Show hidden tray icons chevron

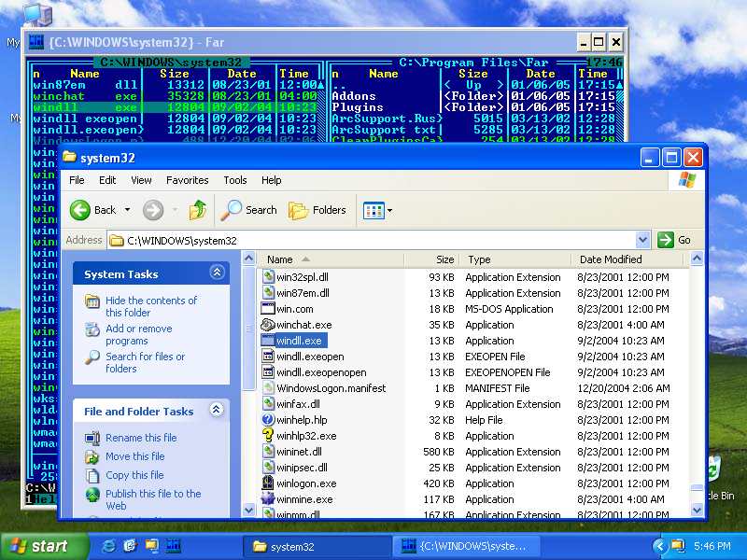659,546
